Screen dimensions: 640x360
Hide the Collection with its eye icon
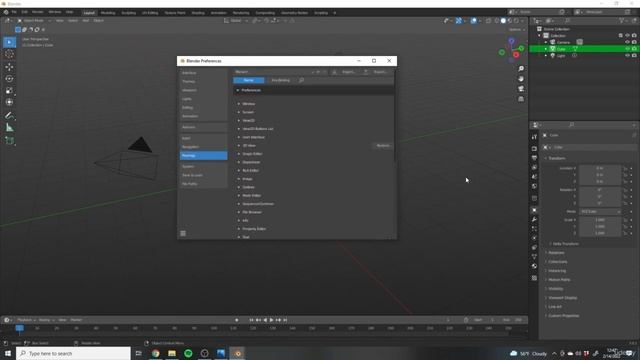(627, 36)
